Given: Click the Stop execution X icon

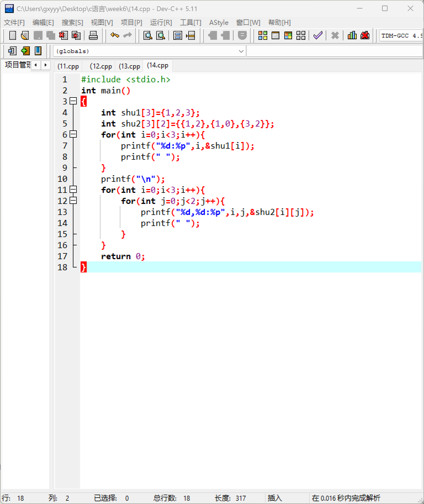Looking at the screenshot, I should [335, 35].
